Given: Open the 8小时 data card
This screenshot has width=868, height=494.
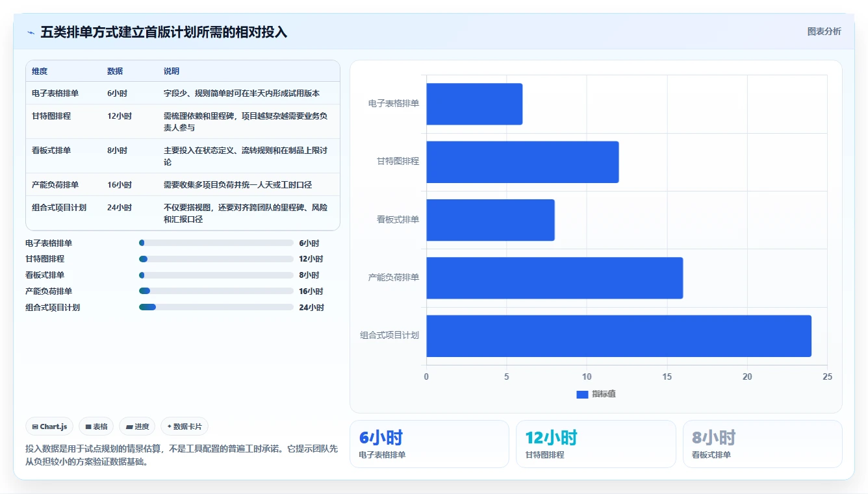Looking at the screenshot, I should tap(763, 444).
